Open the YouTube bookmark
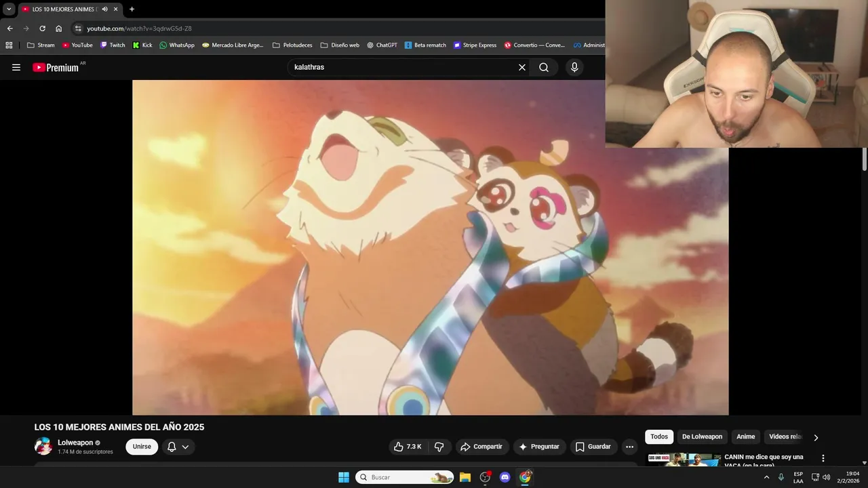The image size is (868, 488). coord(77,45)
